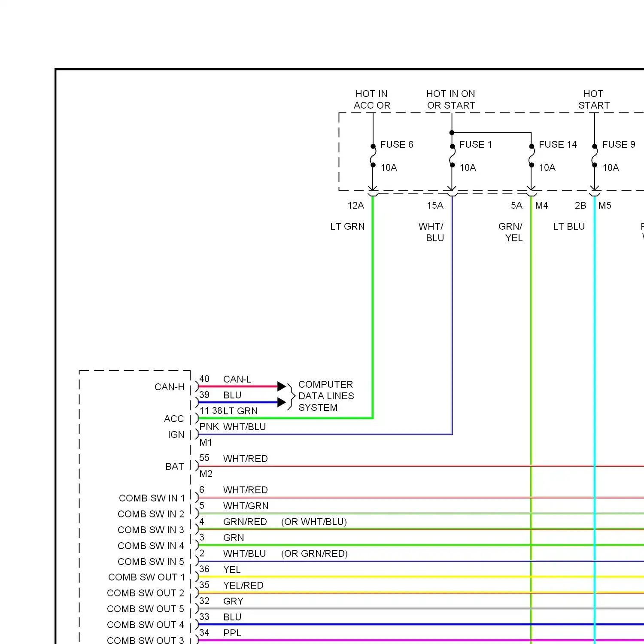Click the M4 connector label
This screenshot has height=644, width=644.
[x=541, y=206]
